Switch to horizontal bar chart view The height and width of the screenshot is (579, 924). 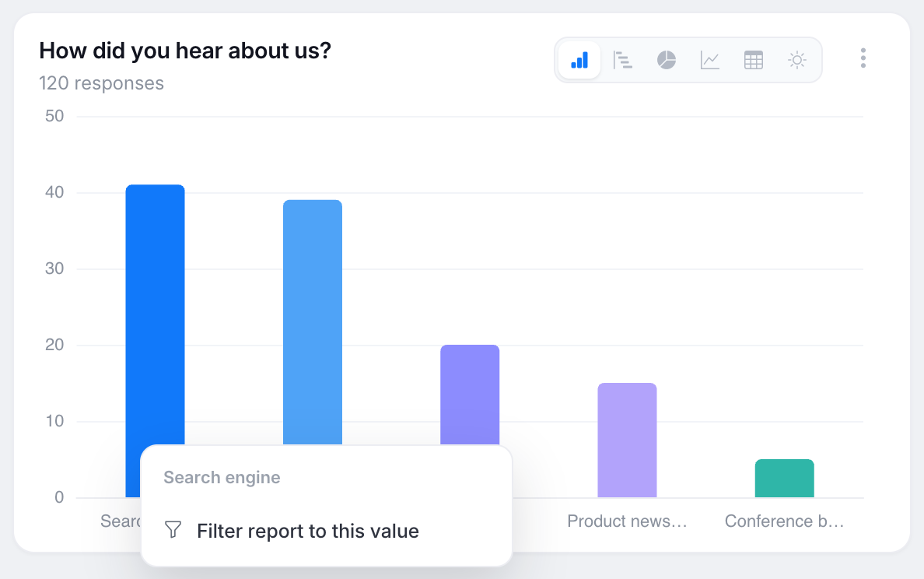(x=623, y=60)
